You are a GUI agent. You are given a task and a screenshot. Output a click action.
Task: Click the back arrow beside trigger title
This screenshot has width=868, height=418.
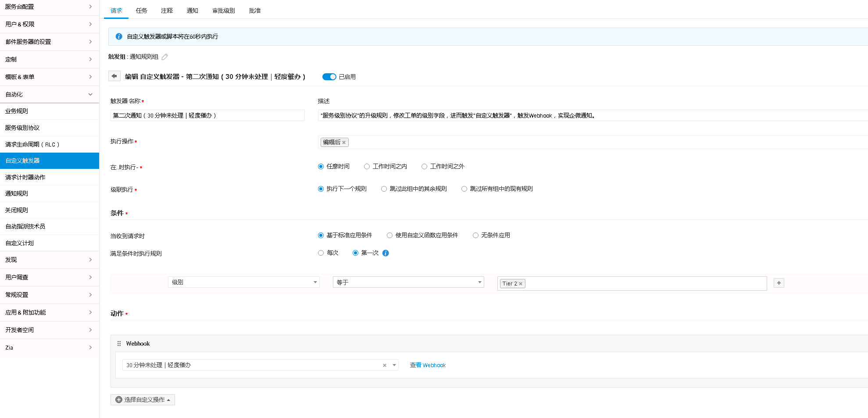[114, 76]
